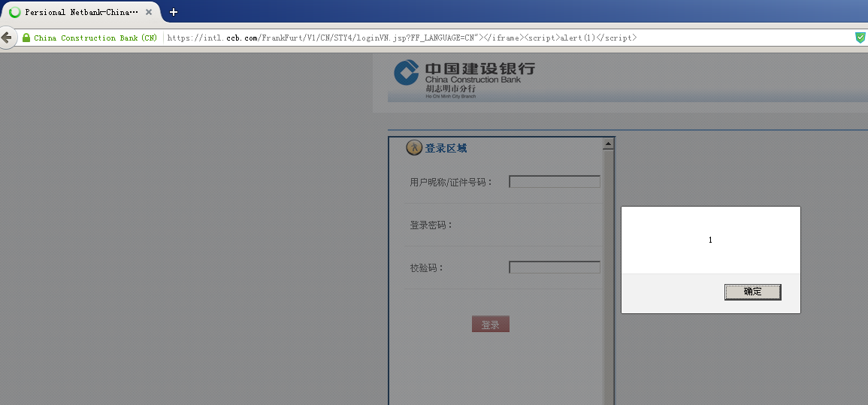Open a new tab with plus icon

[x=174, y=11]
